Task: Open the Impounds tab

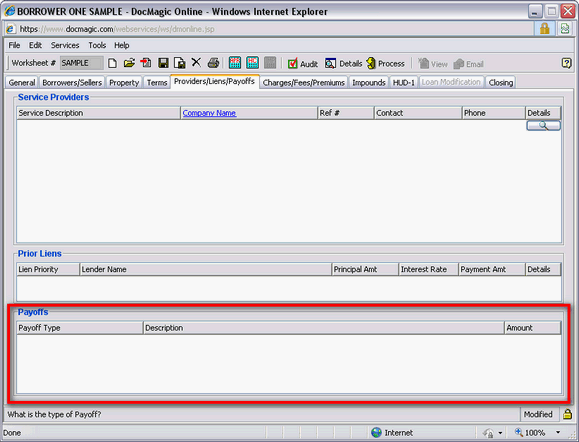Action: (369, 82)
